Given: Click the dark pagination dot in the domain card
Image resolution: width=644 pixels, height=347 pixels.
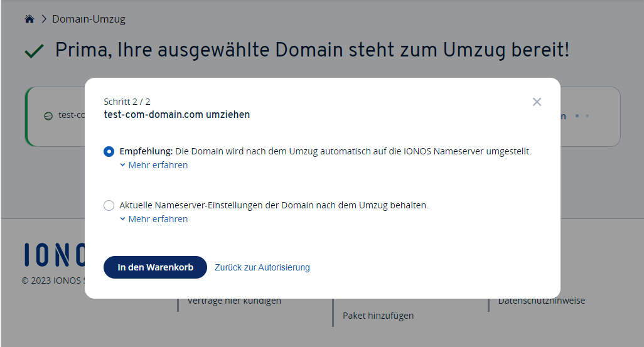Looking at the screenshot, I should click(578, 116).
